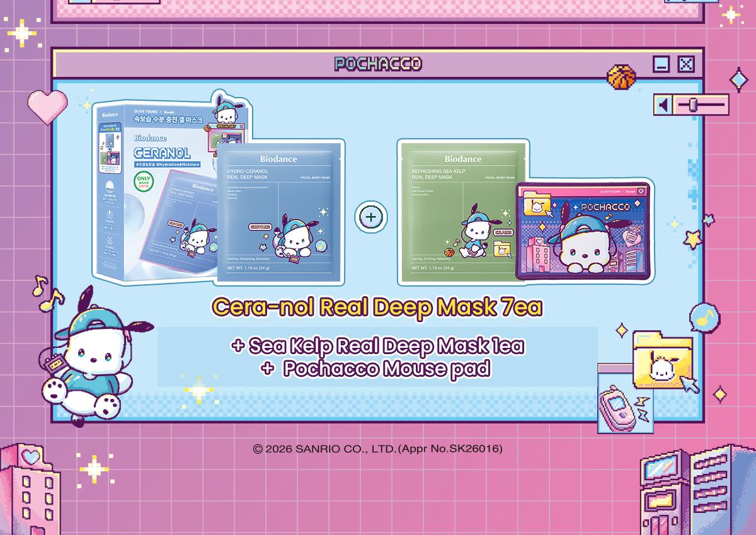Image resolution: width=756 pixels, height=535 pixels.
Task: Click the pink pixel heart icon
Action: pos(47,106)
